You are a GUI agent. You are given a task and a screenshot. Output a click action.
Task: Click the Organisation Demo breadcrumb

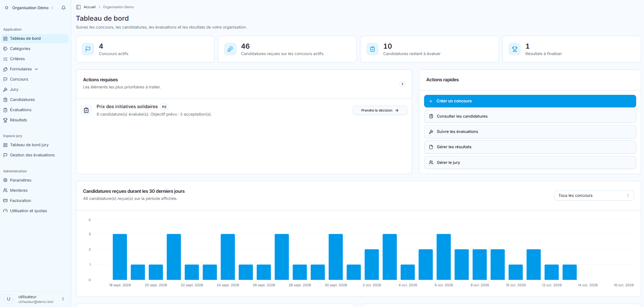[x=118, y=7]
